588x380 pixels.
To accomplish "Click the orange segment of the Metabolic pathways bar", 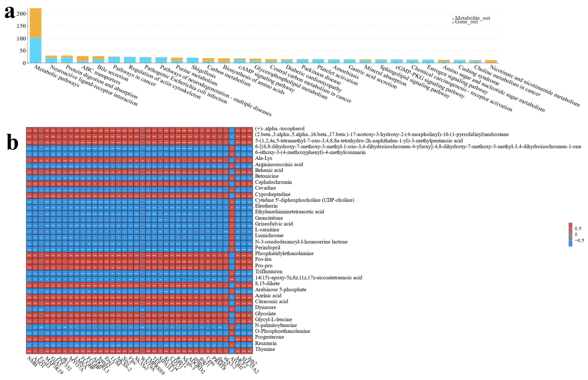I will (x=36, y=23).
